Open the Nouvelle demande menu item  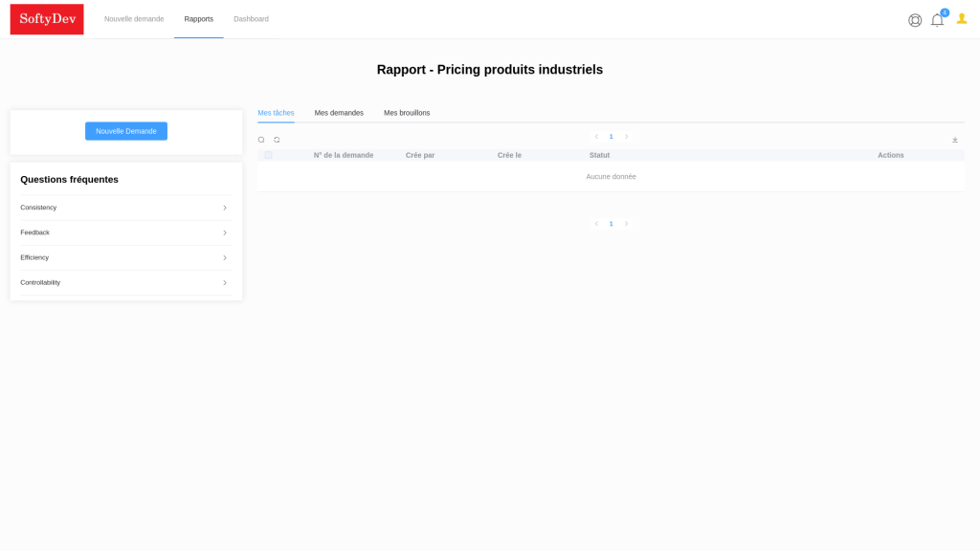134,19
